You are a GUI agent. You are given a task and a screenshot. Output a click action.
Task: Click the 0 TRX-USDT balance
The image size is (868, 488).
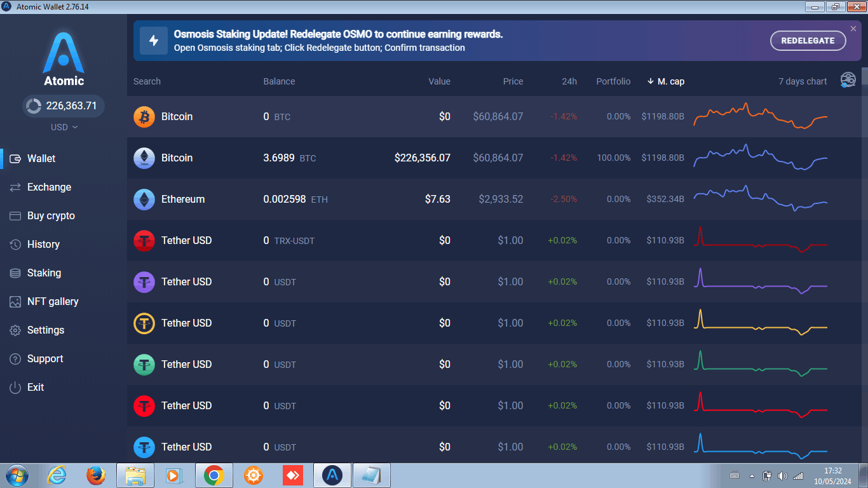289,241
